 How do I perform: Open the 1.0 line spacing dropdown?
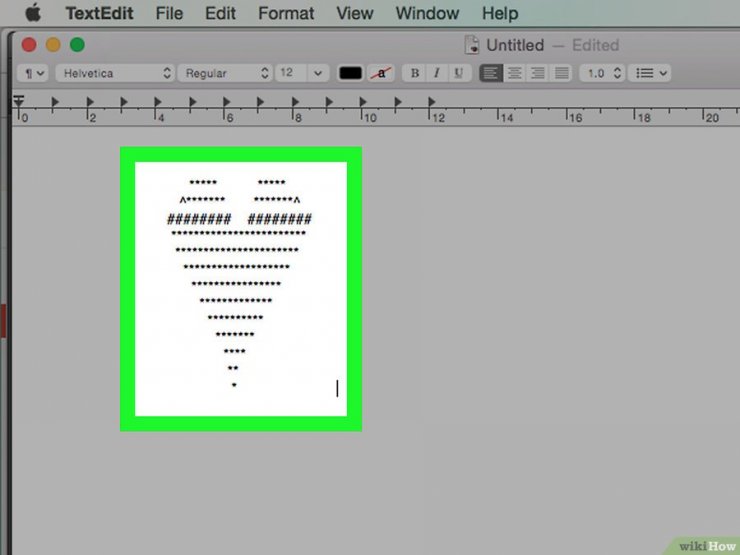603,73
